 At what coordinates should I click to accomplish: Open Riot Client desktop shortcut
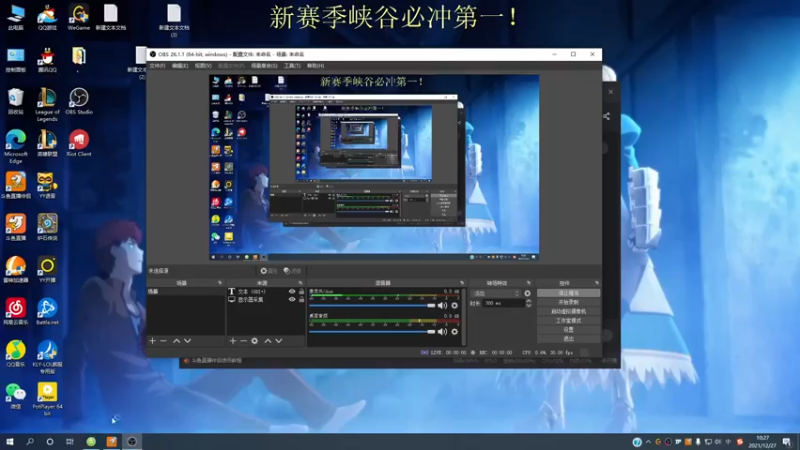tap(79, 143)
